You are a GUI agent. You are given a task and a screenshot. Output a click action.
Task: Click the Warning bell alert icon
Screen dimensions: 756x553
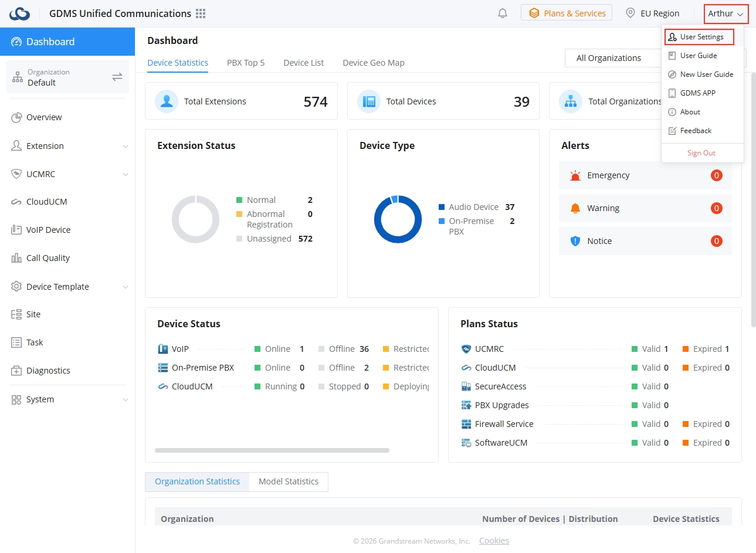(575, 208)
